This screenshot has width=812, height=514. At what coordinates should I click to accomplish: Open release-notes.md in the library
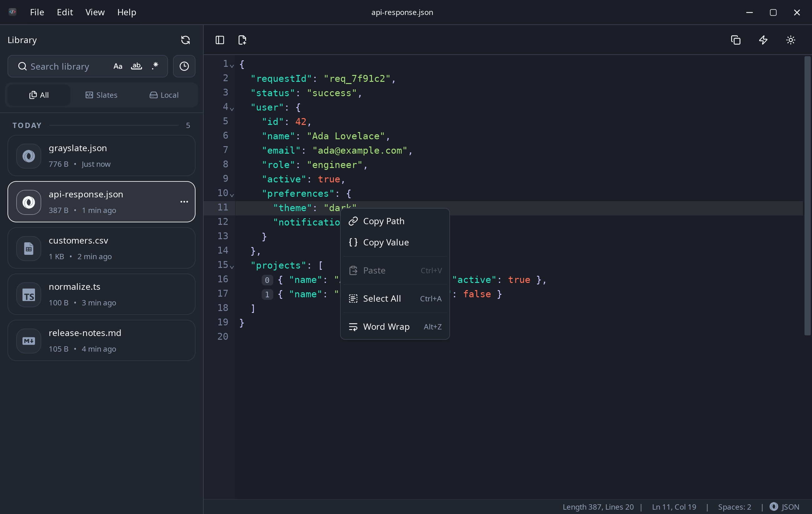point(101,341)
